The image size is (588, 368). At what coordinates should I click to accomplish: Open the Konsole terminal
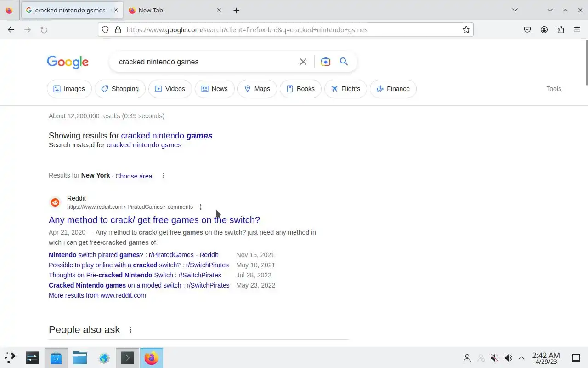(128, 358)
